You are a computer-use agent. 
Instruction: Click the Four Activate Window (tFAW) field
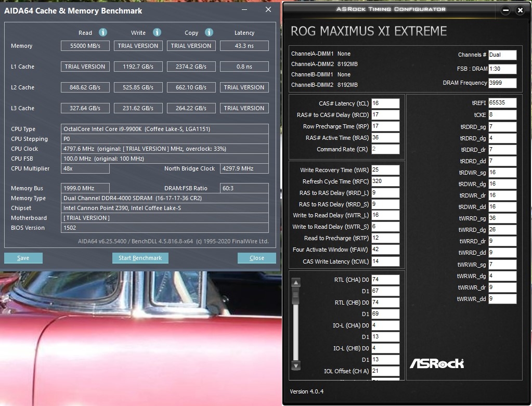(x=385, y=250)
